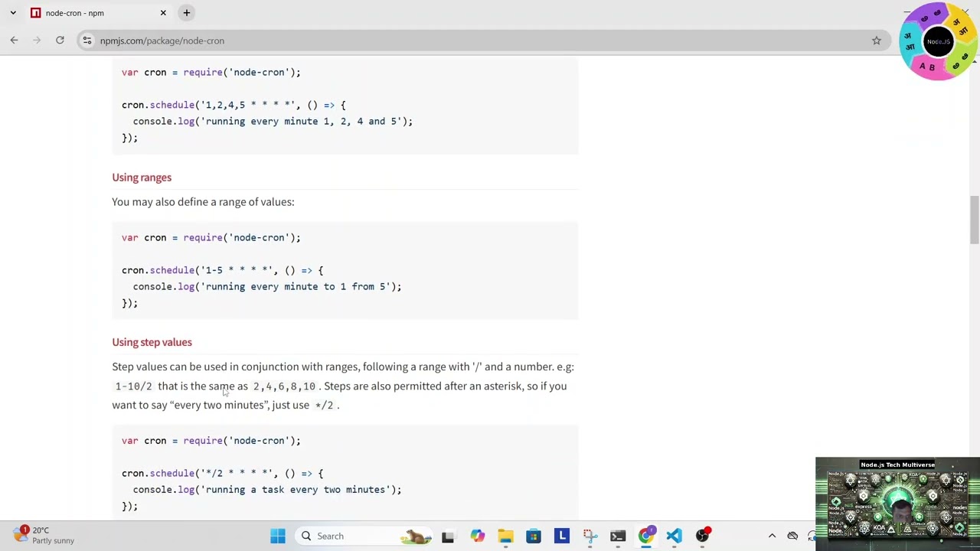Click the text 'running every minute to 1 from 5'

(x=295, y=287)
